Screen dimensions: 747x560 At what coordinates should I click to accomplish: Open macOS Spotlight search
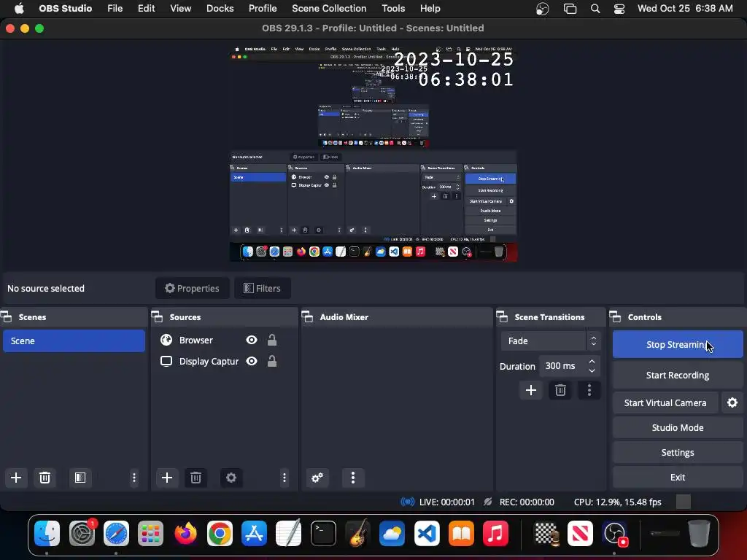tap(595, 9)
